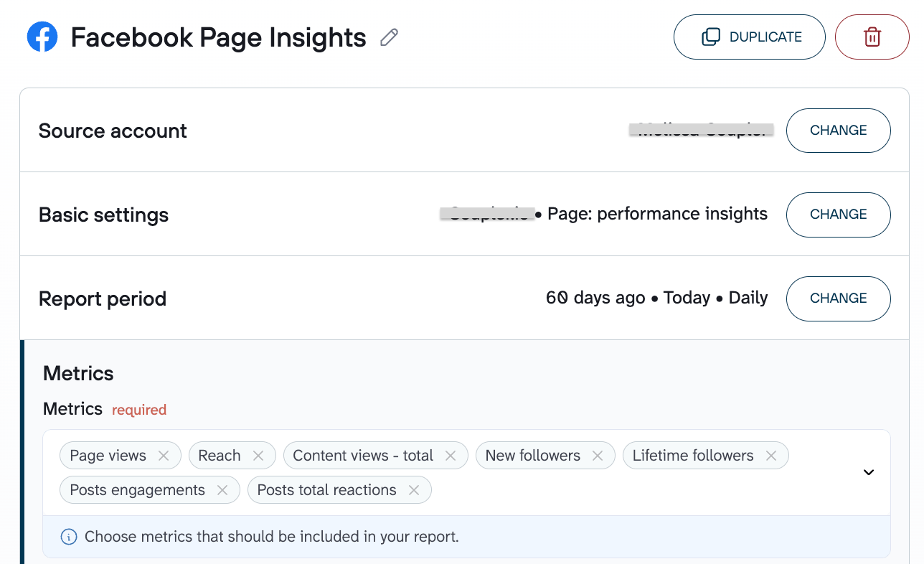This screenshot has width=924, height=564.
Task: Click the red required label
Action: 139,410
